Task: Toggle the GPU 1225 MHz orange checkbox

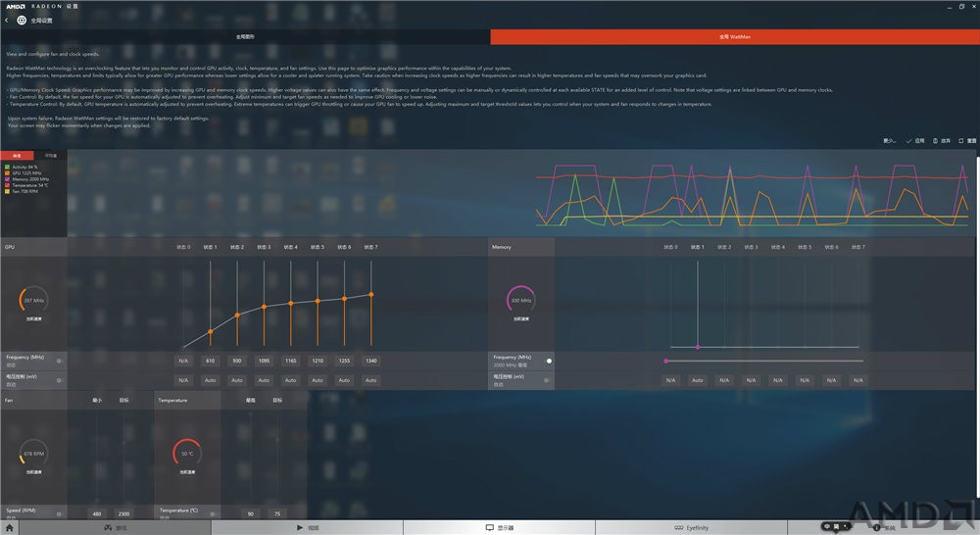Action: point(8,173)
